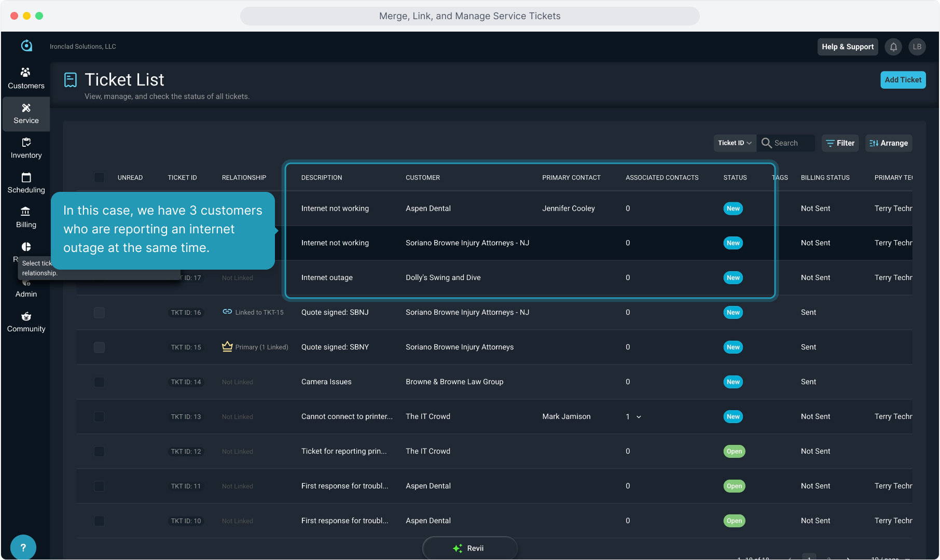Expand associated contacts for The IT Crowd
Viewport: 940px width, 560px height.
[x=639, y=417]
